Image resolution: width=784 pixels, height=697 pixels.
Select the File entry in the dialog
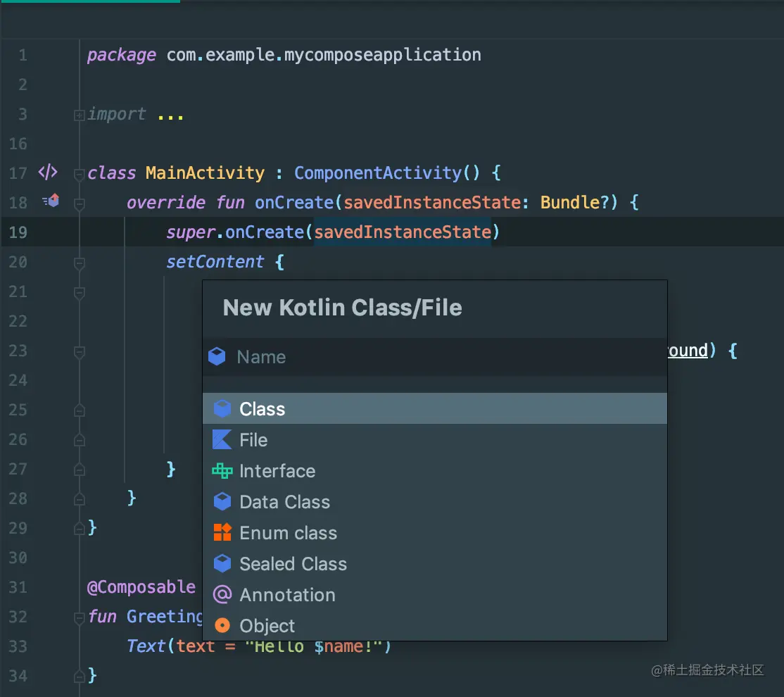253,439
